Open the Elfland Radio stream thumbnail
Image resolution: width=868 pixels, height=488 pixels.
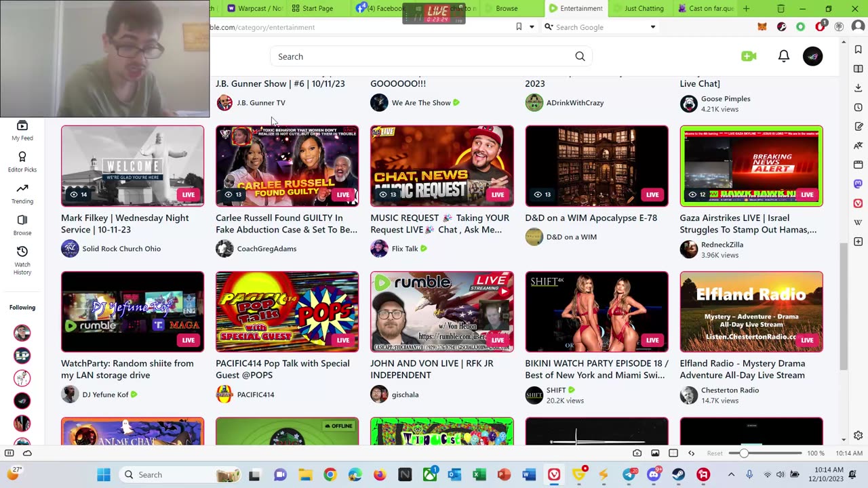coord(751,312)
